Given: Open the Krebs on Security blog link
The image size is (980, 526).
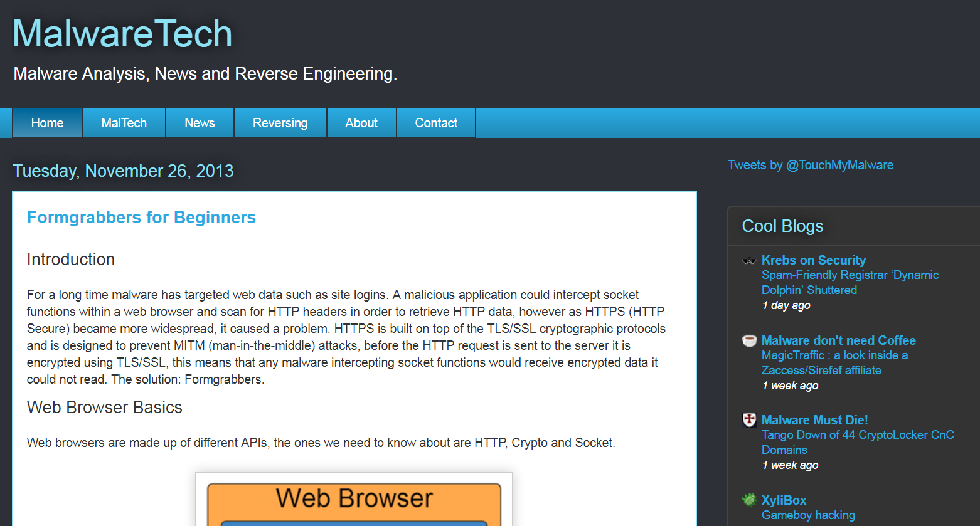Looking at the screenshot, I should coord(814,260).
